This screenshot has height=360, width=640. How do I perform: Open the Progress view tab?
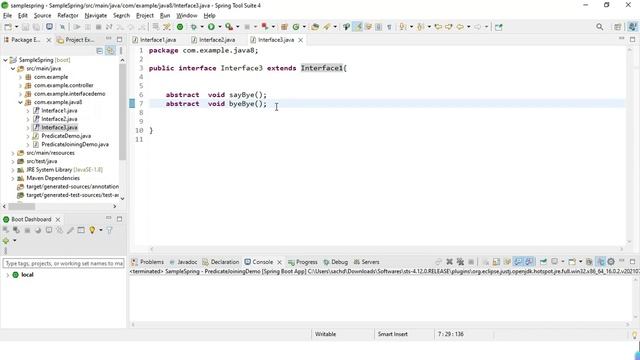303,262
